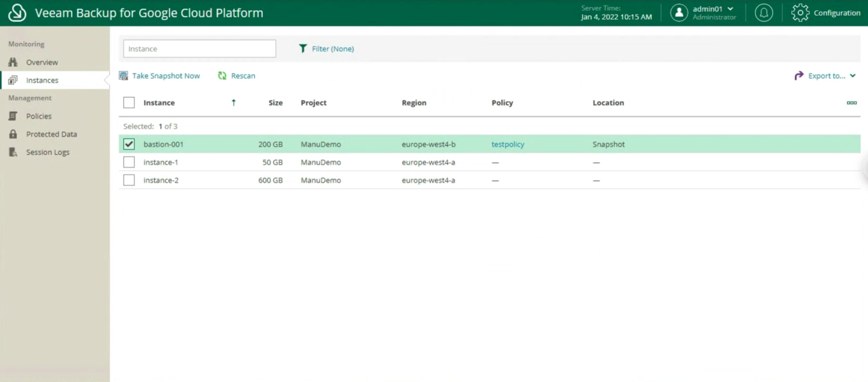The height and width of the screenshot is (382, 868).
Task: Select the instance-2 name
Action: click(161, 180)
